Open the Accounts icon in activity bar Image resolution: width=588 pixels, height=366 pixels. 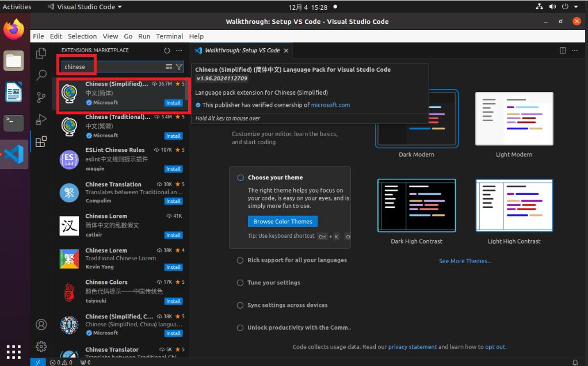tap(41, 325)
